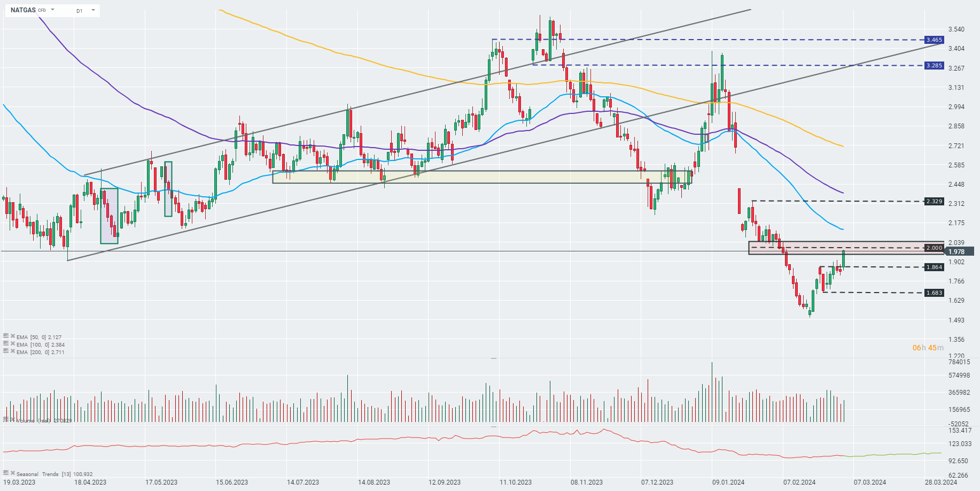Click the 28.03.2024 date on time axis

pyautogui.click(x=940, y=482)
